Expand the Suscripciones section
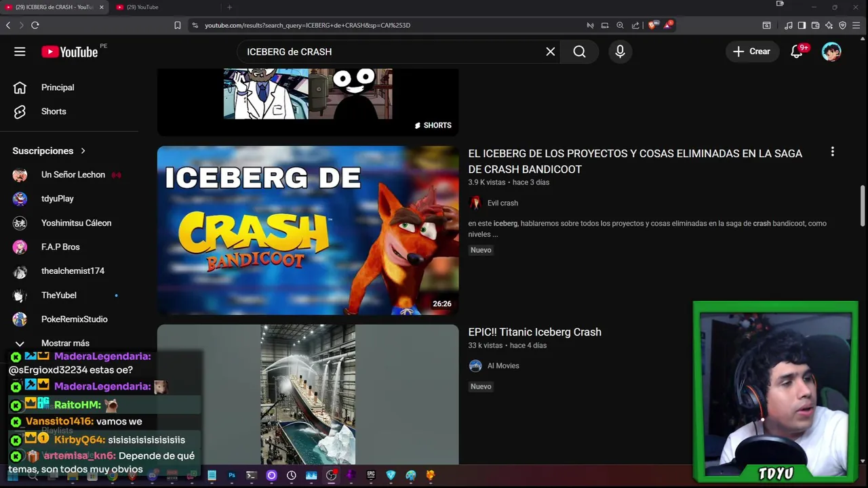Viewport: 868px width, 488px height. [50, 150]
